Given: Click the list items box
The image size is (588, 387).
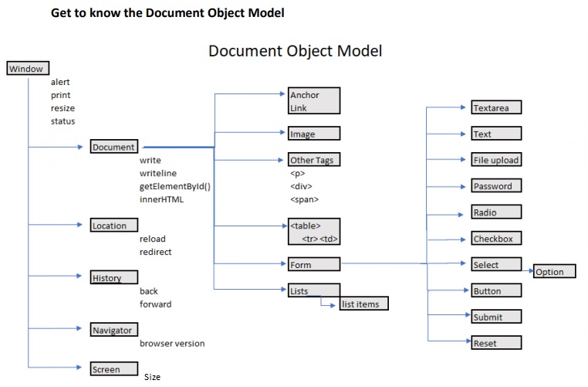Looking at the screenshot, I should point(364,304).
